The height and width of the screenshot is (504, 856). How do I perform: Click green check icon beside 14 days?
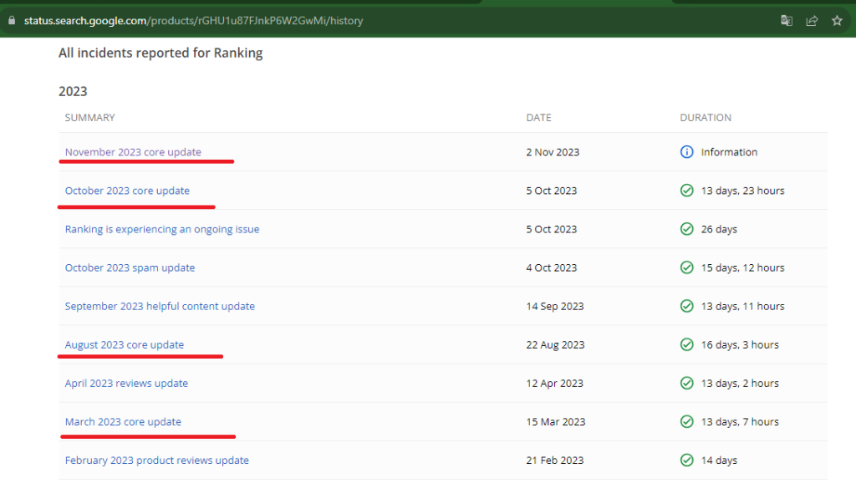[x=687, y=461]
